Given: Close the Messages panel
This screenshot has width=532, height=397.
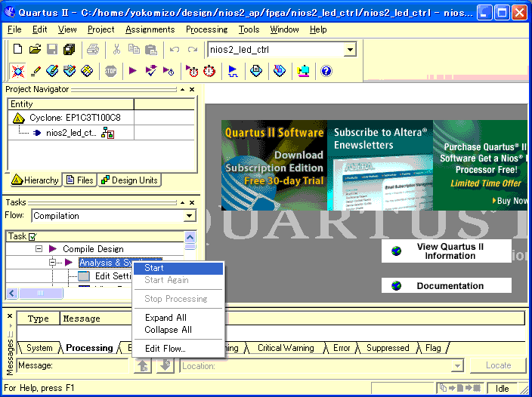Looking at the screenshot, I should point(10,316).
